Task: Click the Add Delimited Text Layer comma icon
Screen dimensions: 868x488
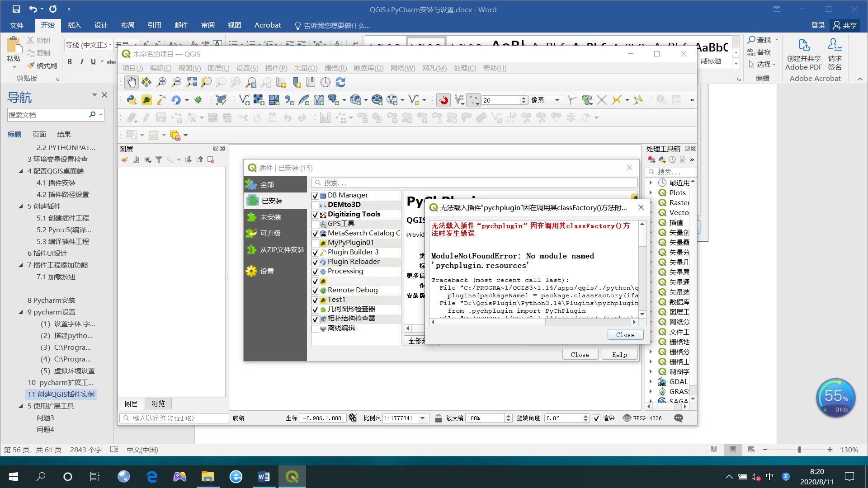Action: pos(289,100)
